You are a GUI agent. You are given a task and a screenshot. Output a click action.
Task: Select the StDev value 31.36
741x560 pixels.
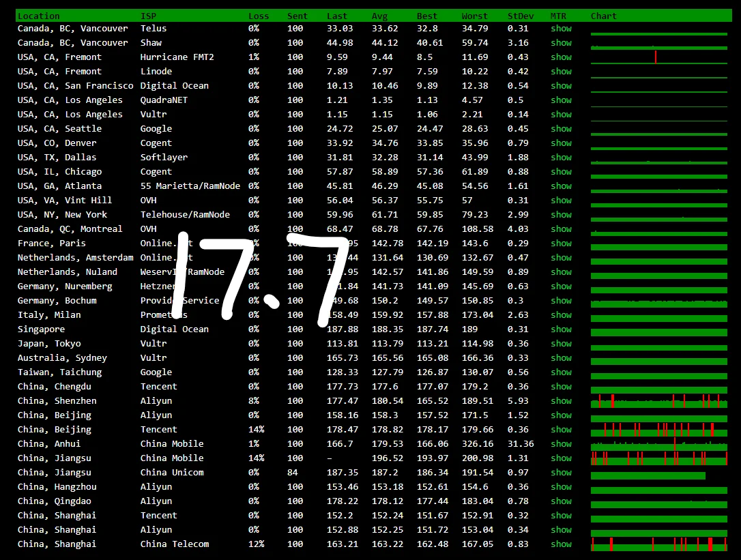521,444
